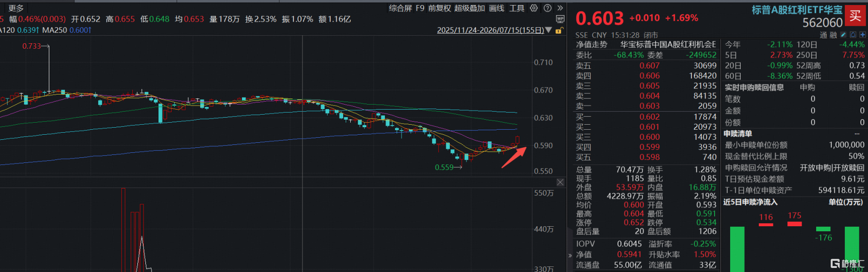
Task: Click the 涨停 price 0.652
Action: tap(634, 223)
